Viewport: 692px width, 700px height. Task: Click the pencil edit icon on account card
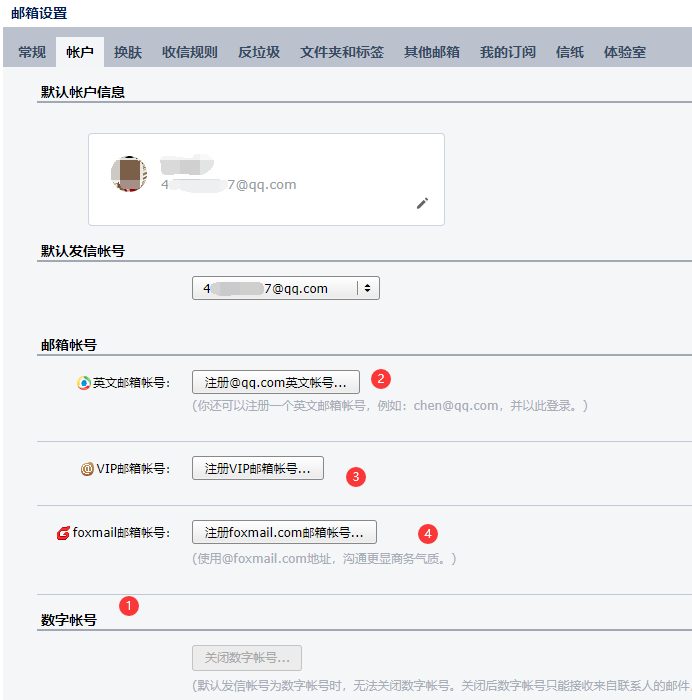click(x=422, y=204)
